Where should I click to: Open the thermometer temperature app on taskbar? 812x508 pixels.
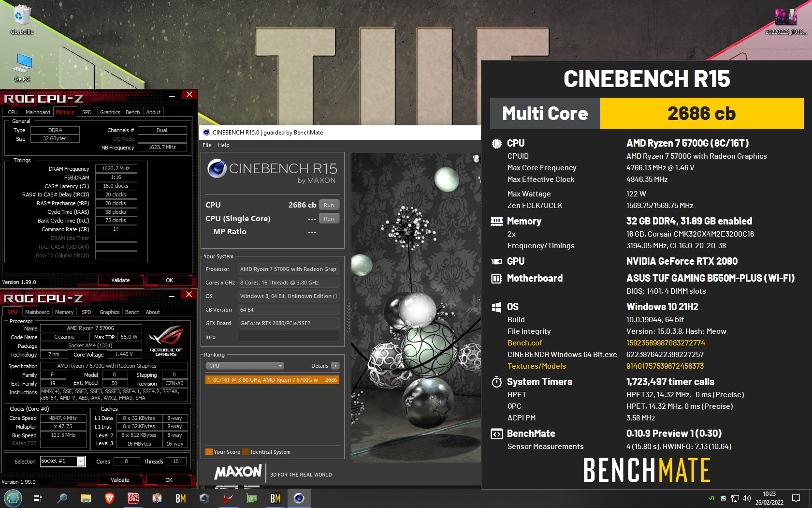(x=157, y=498)
